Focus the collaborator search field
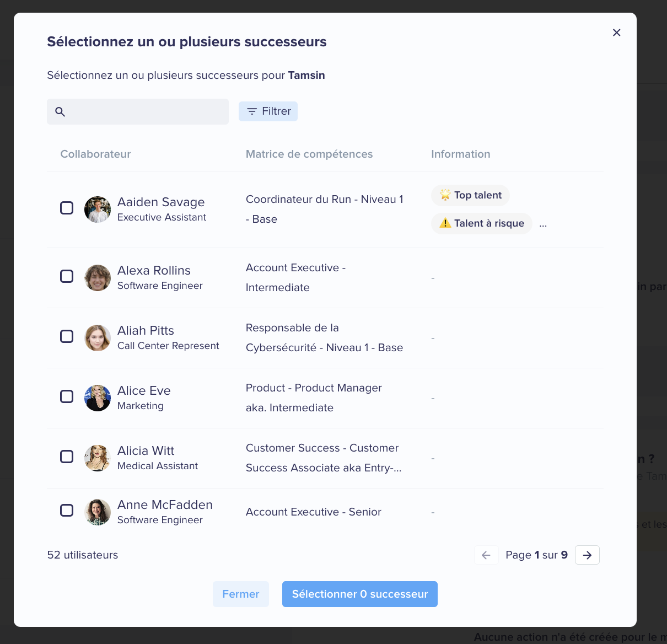 (x=138, y=112)
